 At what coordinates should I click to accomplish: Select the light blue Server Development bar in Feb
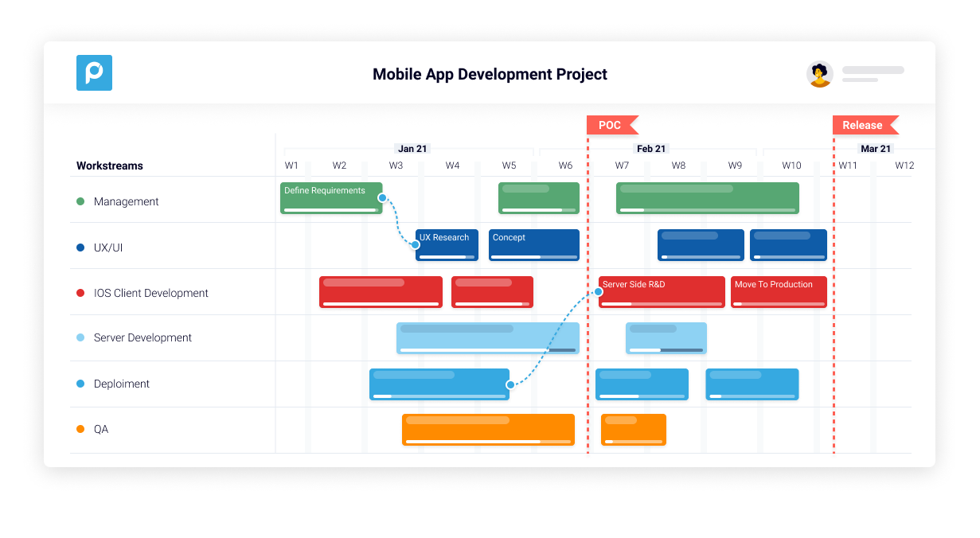click(x=666, y=338)
